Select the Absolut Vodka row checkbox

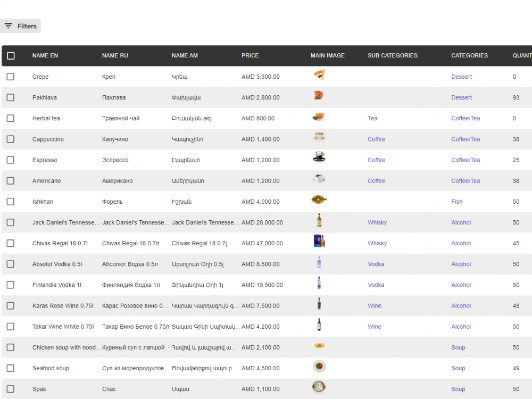[11, 264]
